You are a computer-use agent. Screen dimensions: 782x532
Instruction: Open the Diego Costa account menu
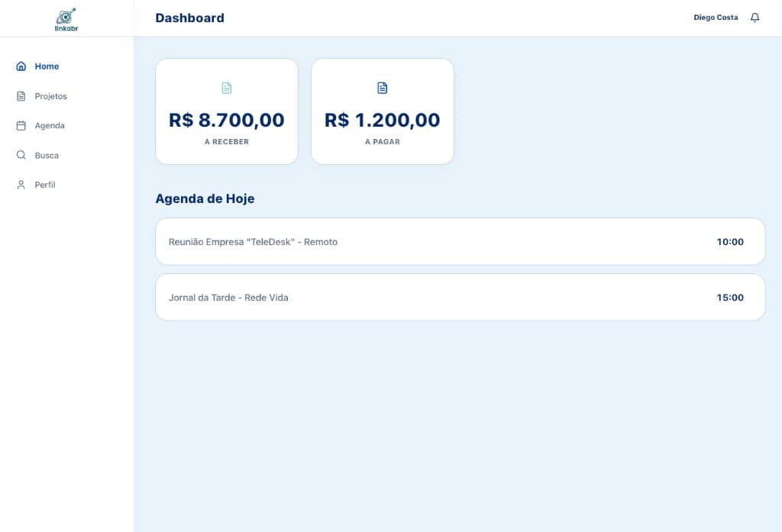tap(715, 17)
